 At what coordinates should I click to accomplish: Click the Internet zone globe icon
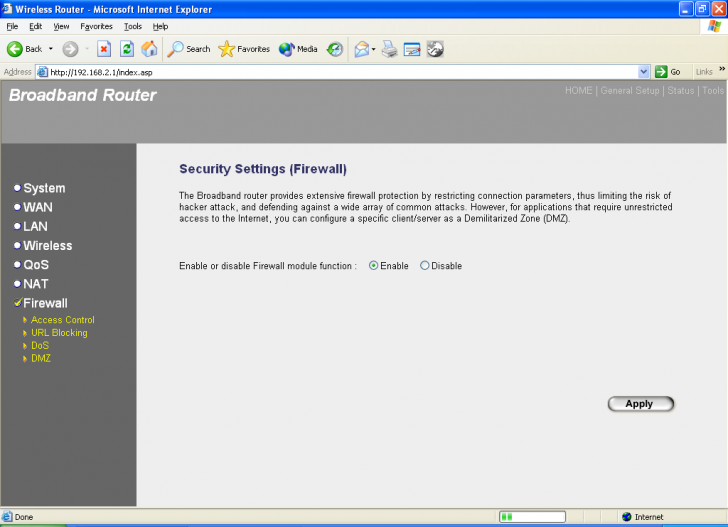tap(627, 517)
